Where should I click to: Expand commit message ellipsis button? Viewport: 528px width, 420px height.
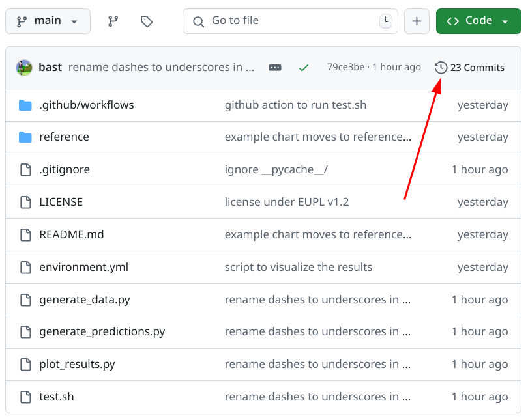click(275, 68)
